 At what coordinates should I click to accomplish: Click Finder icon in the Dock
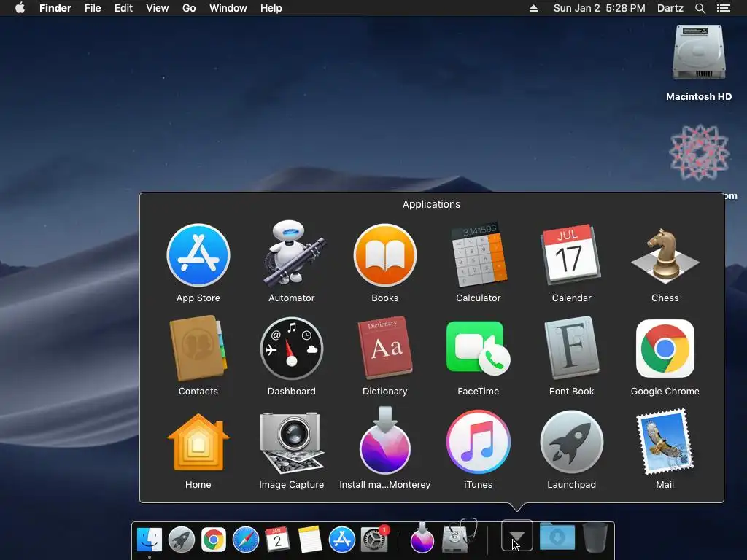pyautogui.click(x=150, y=540)
